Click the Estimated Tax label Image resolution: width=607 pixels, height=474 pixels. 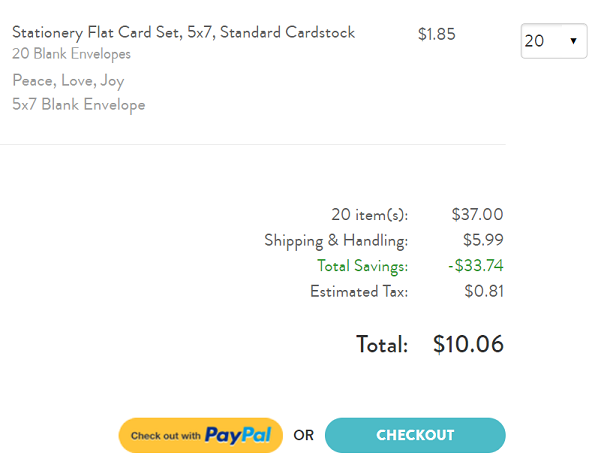pos(359,292)
